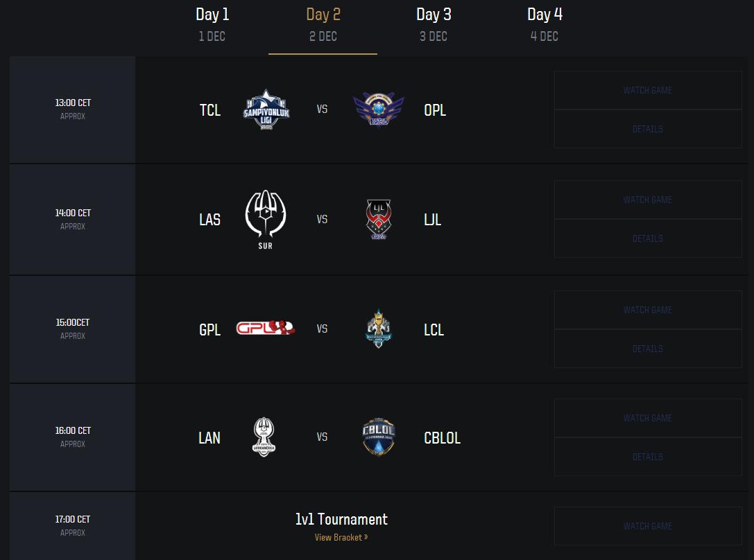
Task: Watch the LAS vs LJL game
Action: coord(648,200)
